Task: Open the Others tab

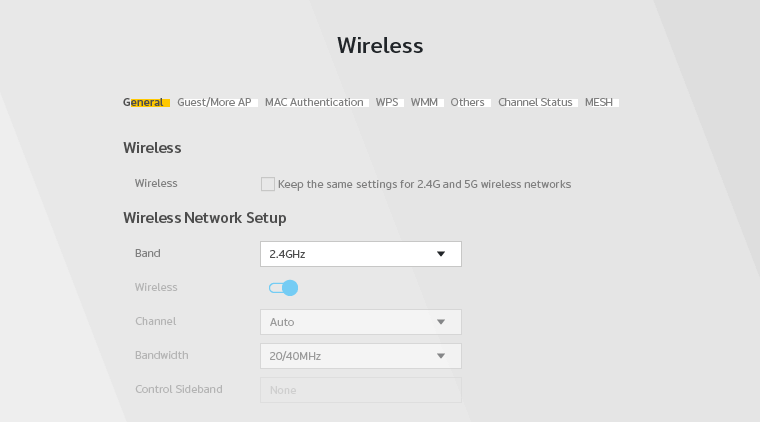Action: [x=467, y=102]
